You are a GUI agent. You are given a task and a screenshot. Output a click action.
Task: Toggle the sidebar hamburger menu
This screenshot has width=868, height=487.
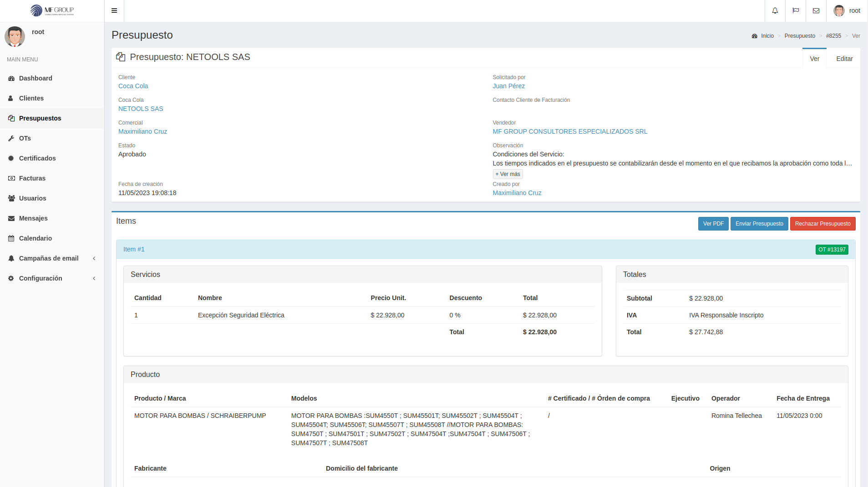[x=114, y=10]
